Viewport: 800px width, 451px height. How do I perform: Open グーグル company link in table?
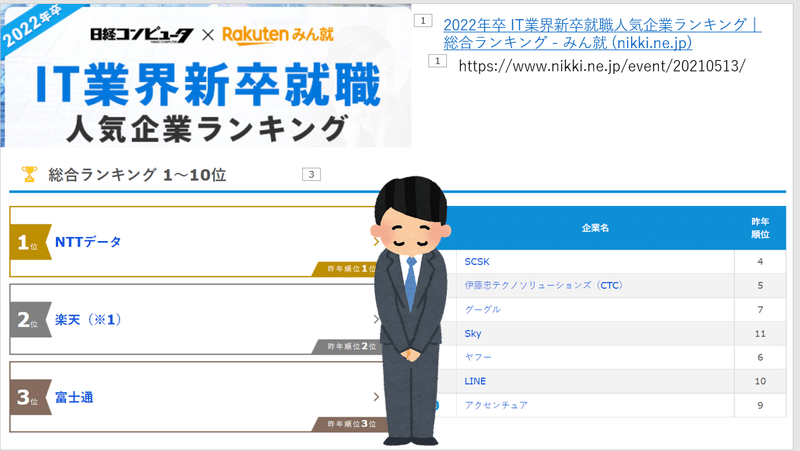pos(482,309)
